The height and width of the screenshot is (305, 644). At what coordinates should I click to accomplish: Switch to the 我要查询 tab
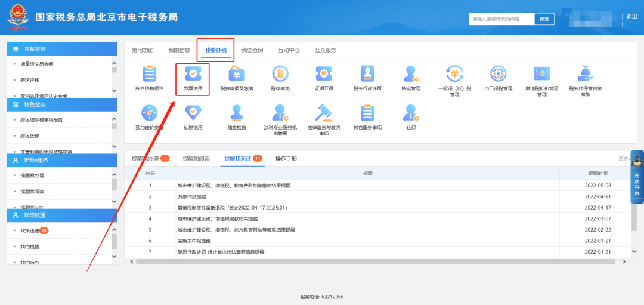(252, 50)
